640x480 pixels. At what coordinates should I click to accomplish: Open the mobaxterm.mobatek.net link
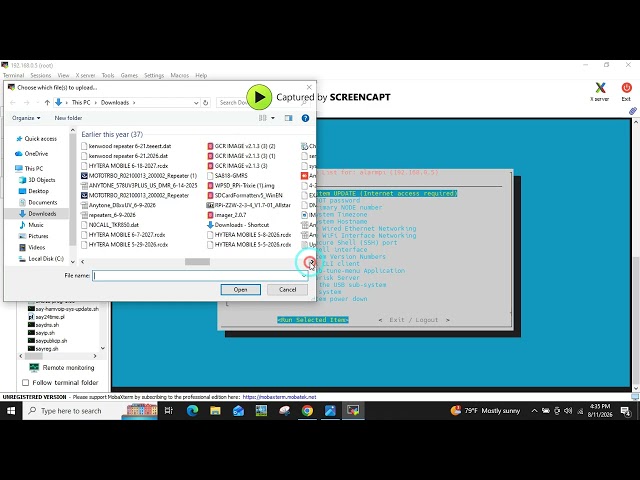279,397
